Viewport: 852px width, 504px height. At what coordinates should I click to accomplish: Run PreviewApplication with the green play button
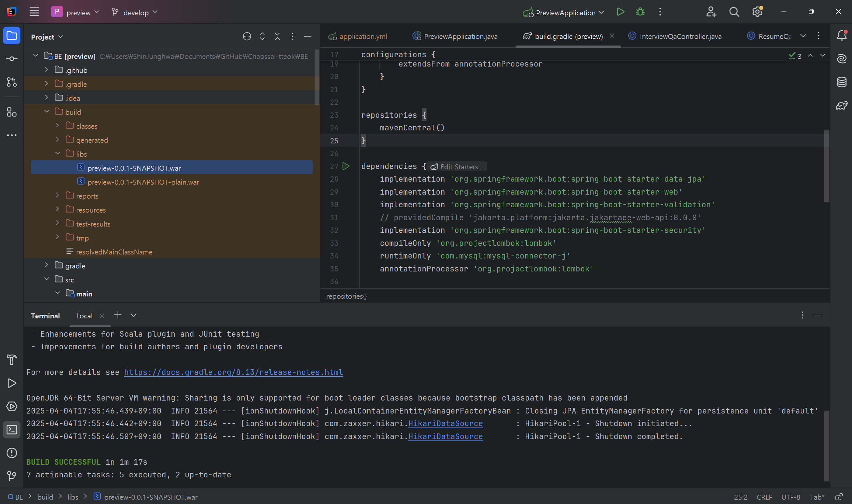coord(620,12)
